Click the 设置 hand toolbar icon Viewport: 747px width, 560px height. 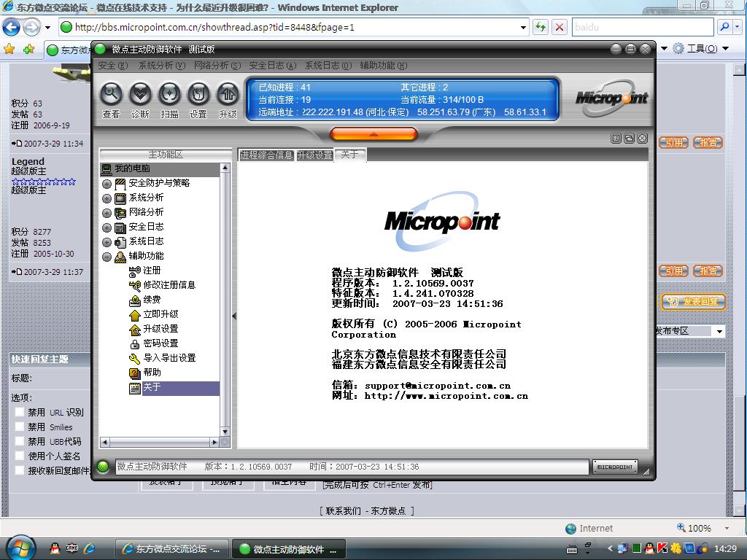198,94
